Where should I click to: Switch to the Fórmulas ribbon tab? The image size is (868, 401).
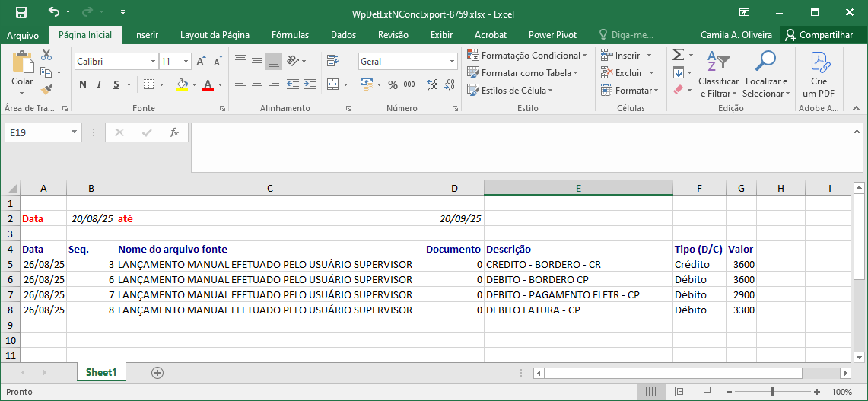[x=290, y=35]
